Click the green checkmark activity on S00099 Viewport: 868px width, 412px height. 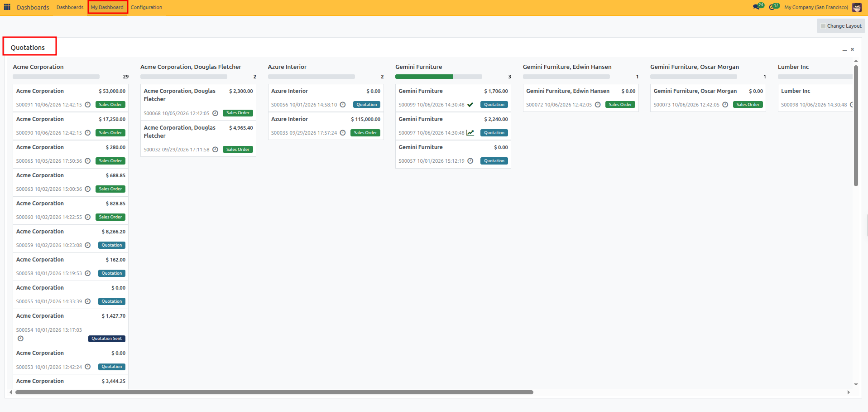(x=470, y=105)
